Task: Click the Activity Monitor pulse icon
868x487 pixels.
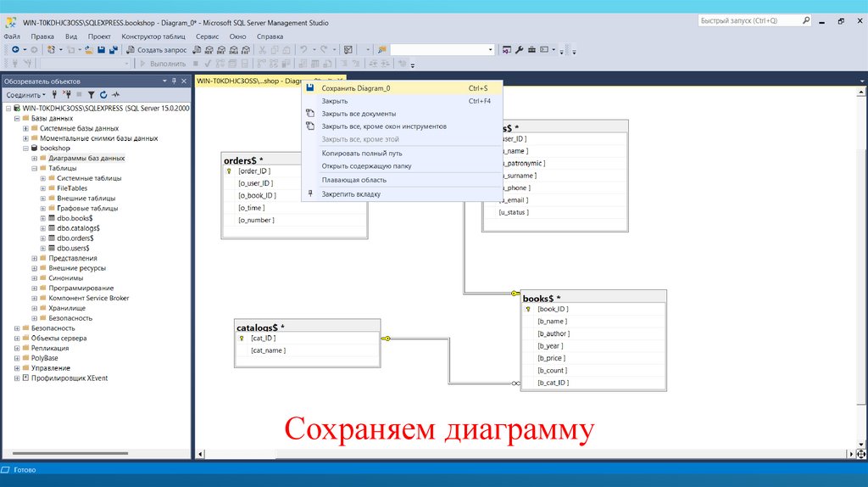Action: tap(115, 95)
